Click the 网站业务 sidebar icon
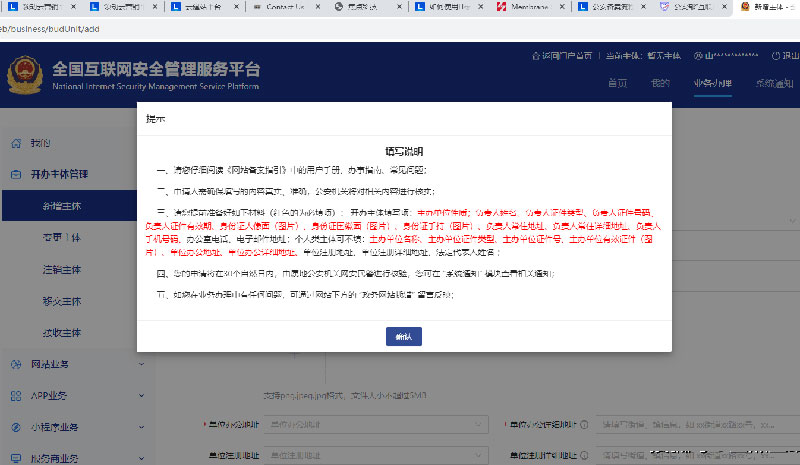Image resolution: width=800 pixels, height=465 pixels. point(16,363)
